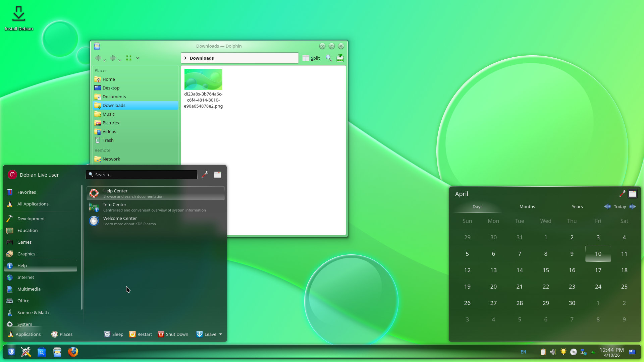Click the Today button in calendar
The image size is (644, 362).
(x=620, y=206)
